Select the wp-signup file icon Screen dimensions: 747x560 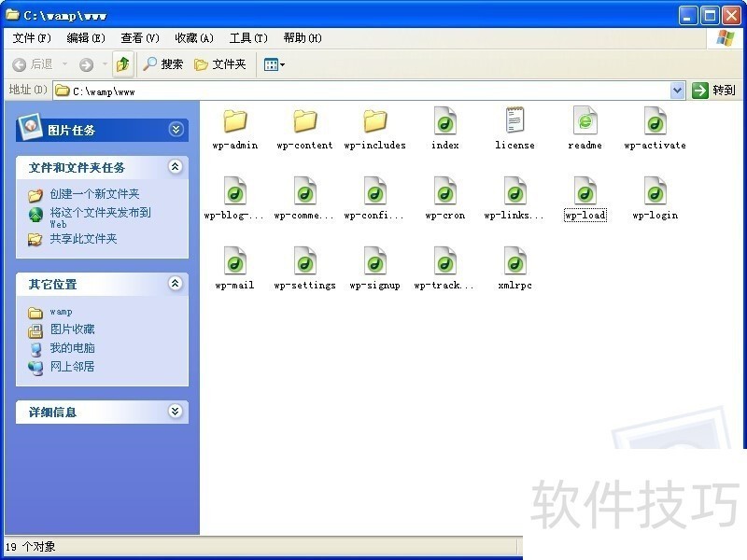pos(375,261)
